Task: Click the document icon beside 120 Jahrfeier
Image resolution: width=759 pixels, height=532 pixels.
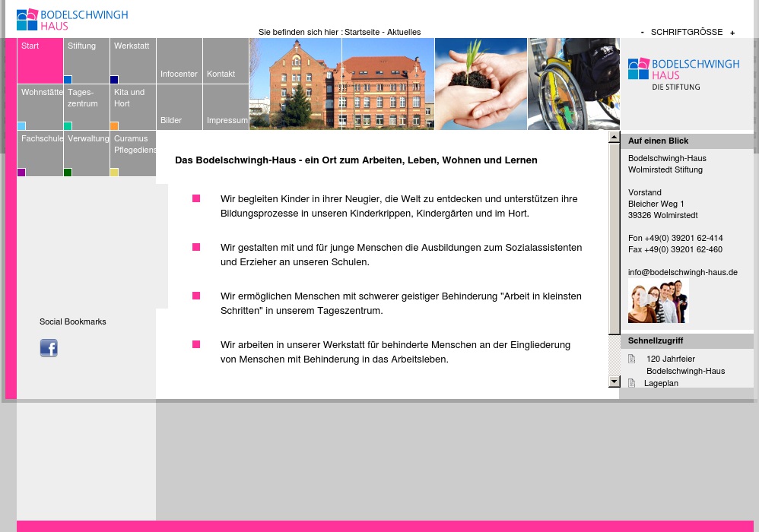Action: [631, 359]
